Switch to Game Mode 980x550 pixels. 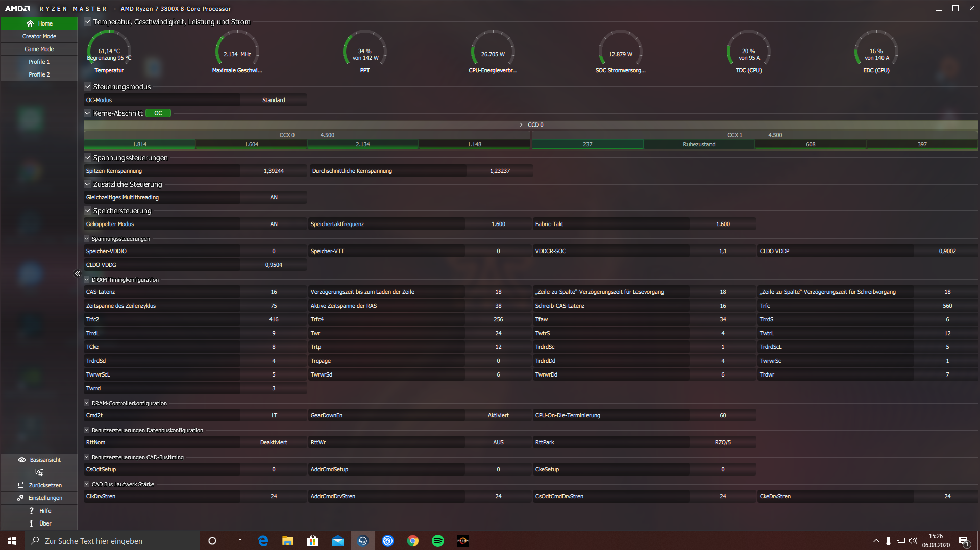[x=39, y=49]
